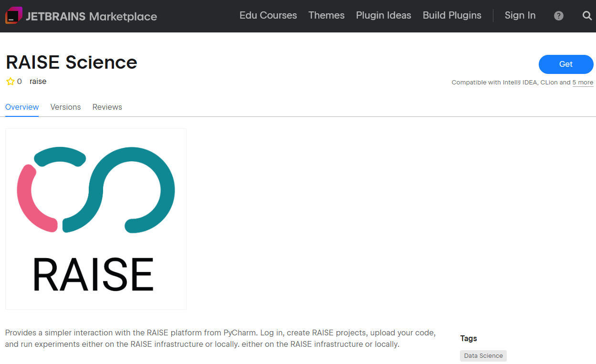
Task: Open the RAISE plugin logo image
Action: (x=96, y=219)
